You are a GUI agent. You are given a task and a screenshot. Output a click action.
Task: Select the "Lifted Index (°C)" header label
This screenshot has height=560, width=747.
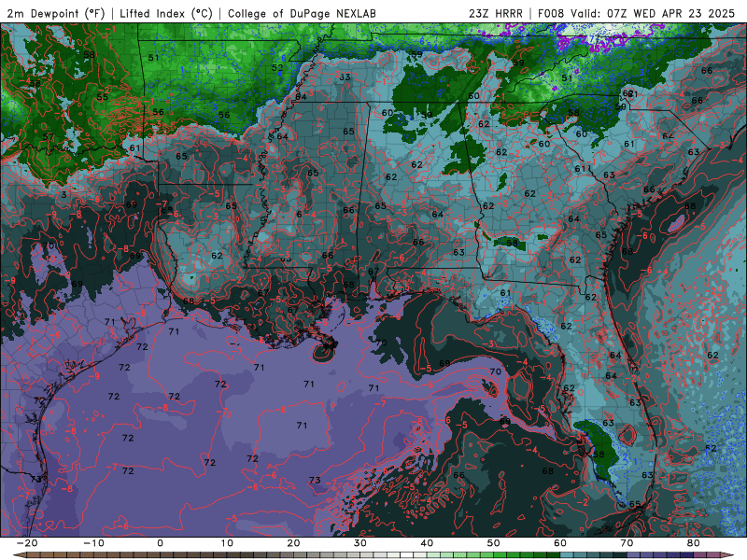[166, 13]
